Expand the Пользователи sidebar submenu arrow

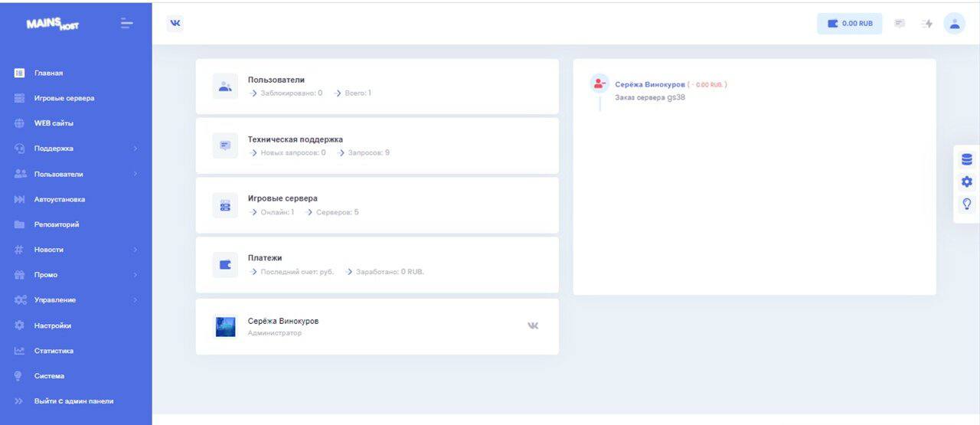coord(135,174)
